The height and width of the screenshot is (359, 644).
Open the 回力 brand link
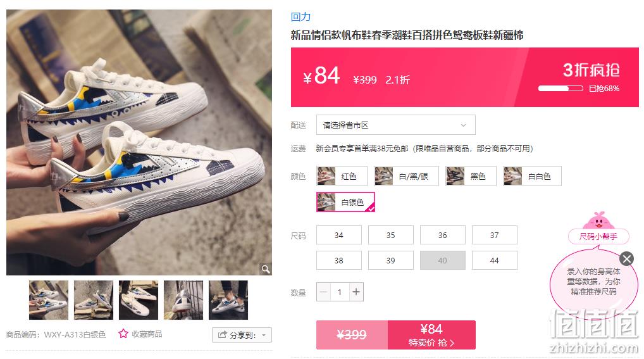tap(300, 17)
